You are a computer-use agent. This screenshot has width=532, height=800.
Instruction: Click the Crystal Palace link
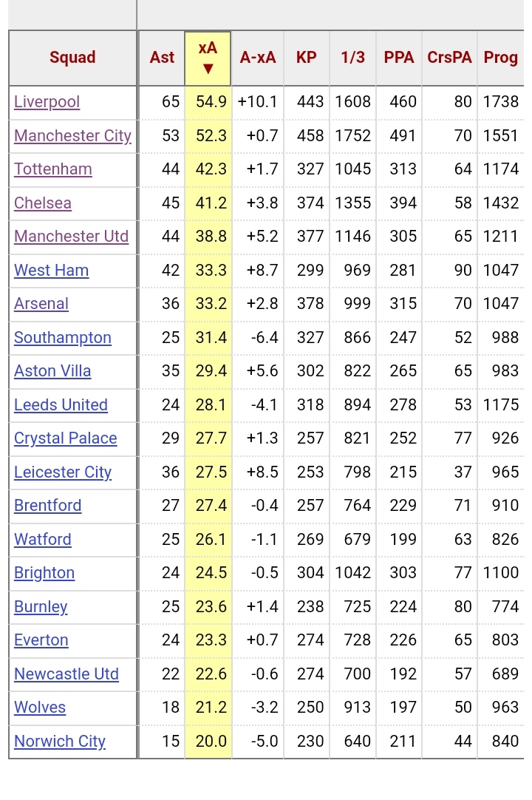click(65, 438)
